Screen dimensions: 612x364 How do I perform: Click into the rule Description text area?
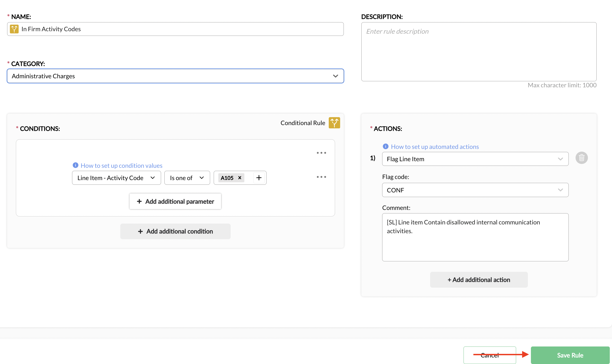[x=479, y=52]
